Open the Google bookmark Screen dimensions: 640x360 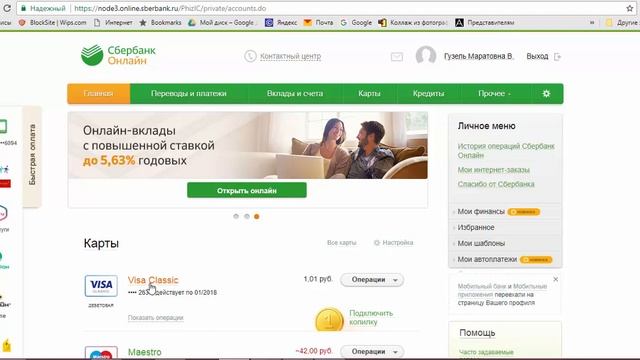pos(356,23)
